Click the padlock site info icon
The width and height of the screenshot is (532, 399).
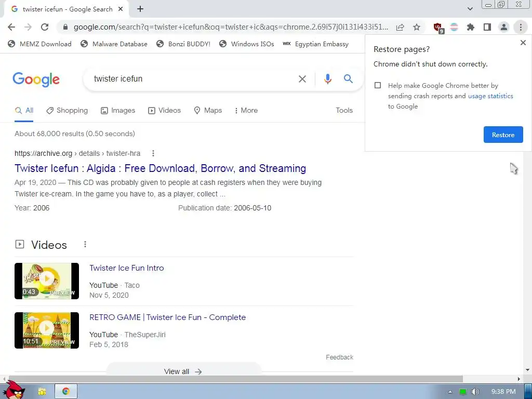[x=65, y=27]
